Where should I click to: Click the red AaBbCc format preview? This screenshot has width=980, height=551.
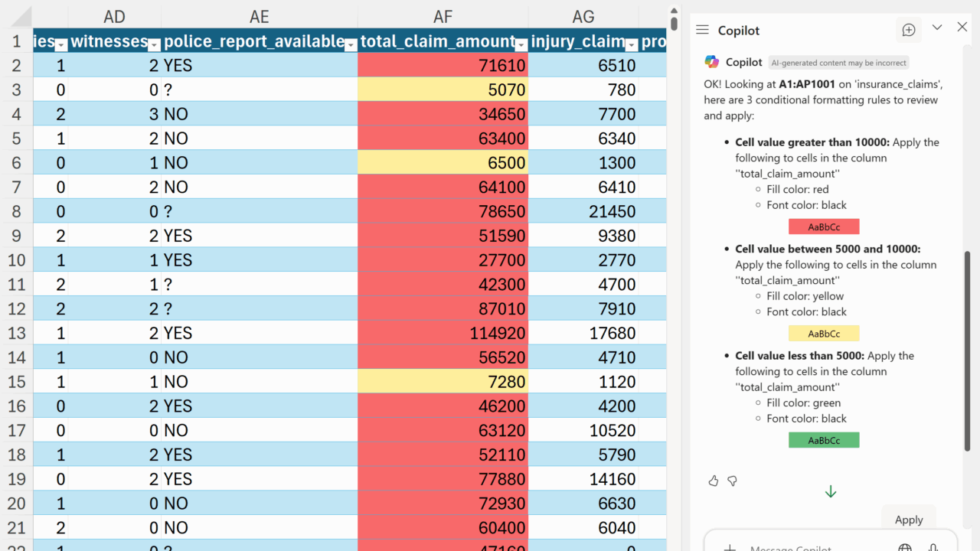click(x=824, y=227)
